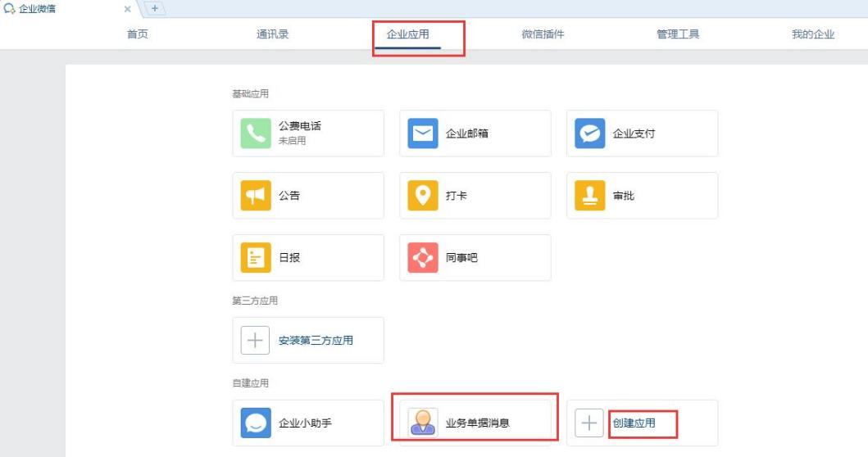Click the 企业小助手 chat bubble icon
Screen dimensions: 868x457
click(256, 423)
